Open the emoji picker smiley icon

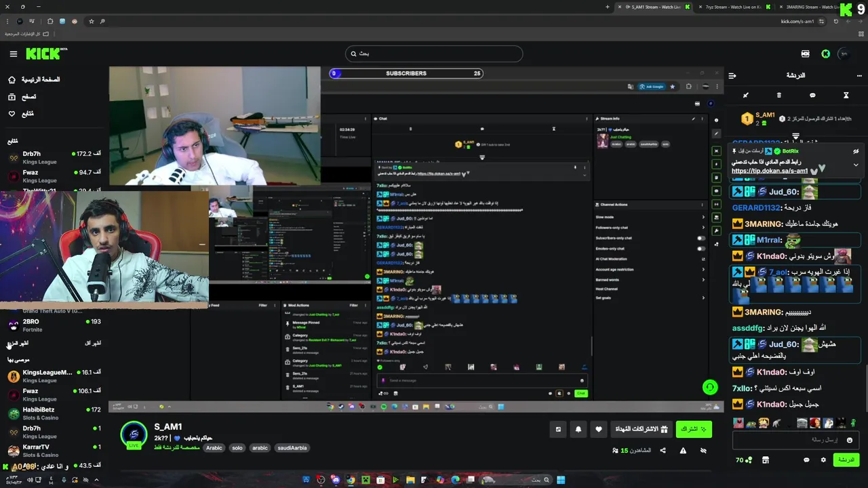click(849, 440)
